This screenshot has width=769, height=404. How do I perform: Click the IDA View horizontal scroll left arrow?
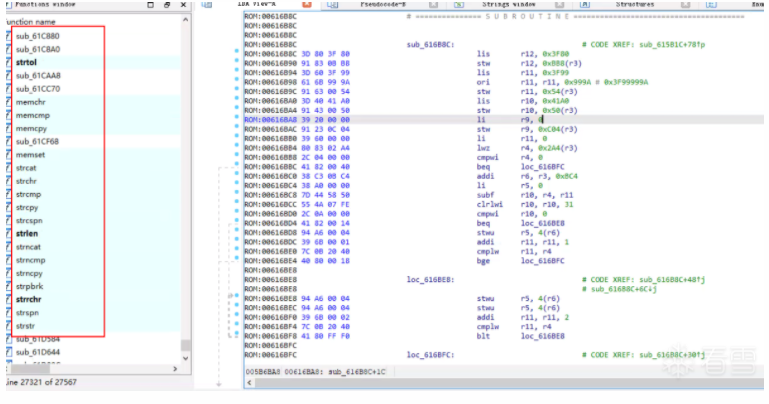tap(249, 382)
